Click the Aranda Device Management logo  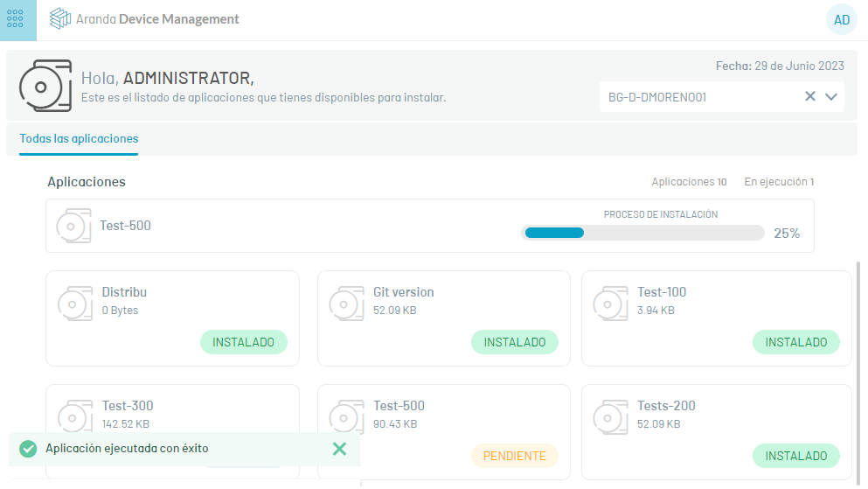[x=144, y=19]
